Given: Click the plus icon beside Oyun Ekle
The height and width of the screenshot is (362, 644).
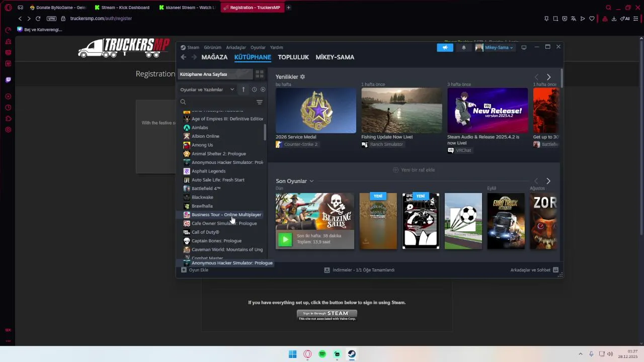Looking at the screenshot, I should click(x=184, y=270).
